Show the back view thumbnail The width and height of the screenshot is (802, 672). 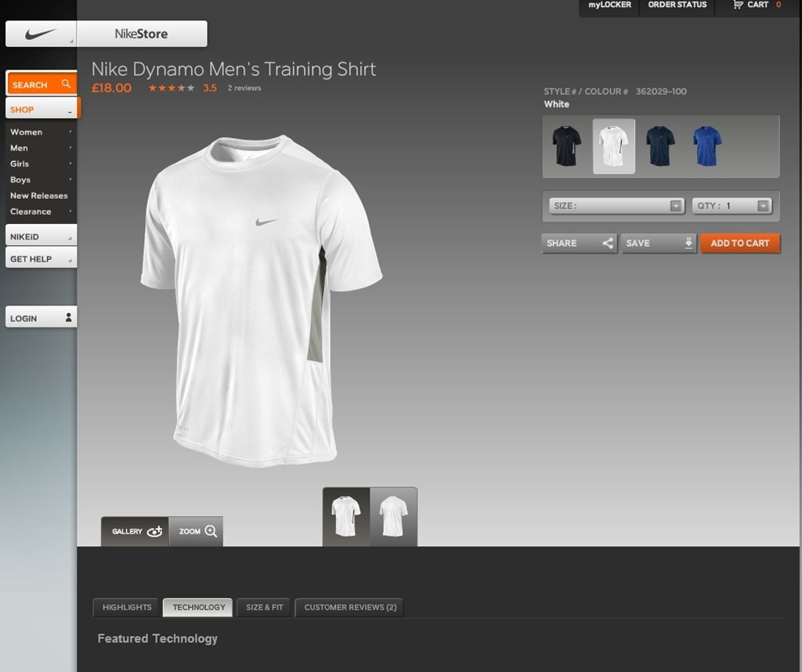click(393, 516)
